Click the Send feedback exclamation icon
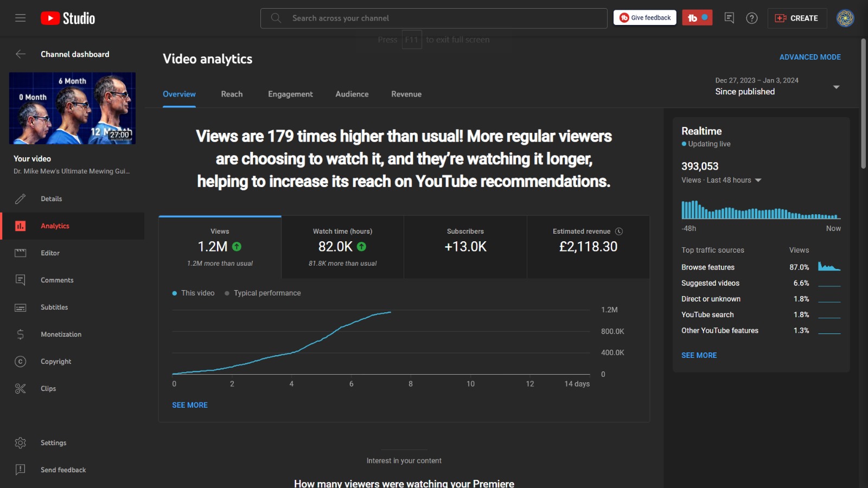The width and height of the screenshot is (868, 488). tap(21, 470)
